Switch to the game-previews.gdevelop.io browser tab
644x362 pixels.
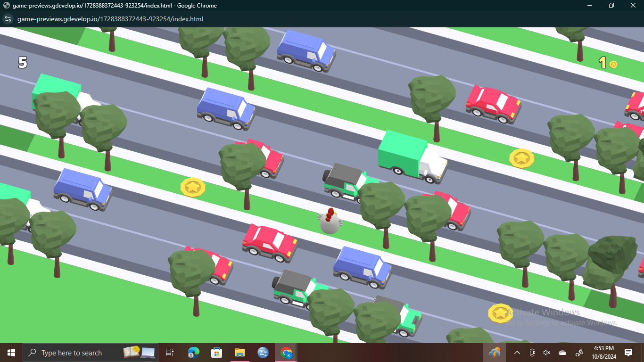[108, 5]
